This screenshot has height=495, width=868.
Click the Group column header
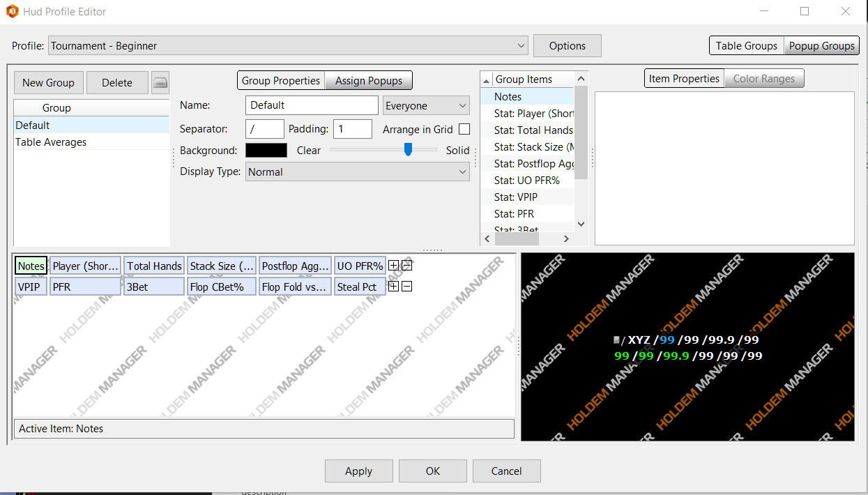(x=91, y=108)
